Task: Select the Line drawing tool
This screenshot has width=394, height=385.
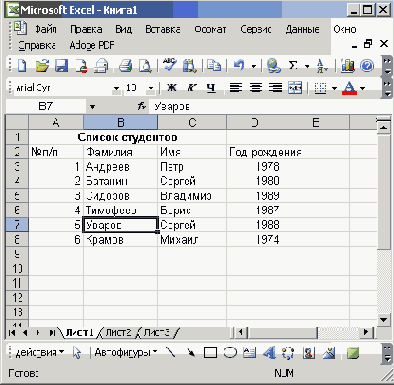Action: tap(171, 352)
